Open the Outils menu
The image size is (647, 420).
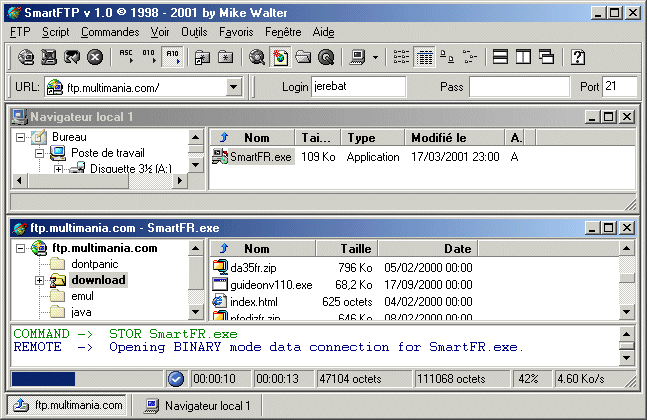pyautogui.click(x=194, y=32)
